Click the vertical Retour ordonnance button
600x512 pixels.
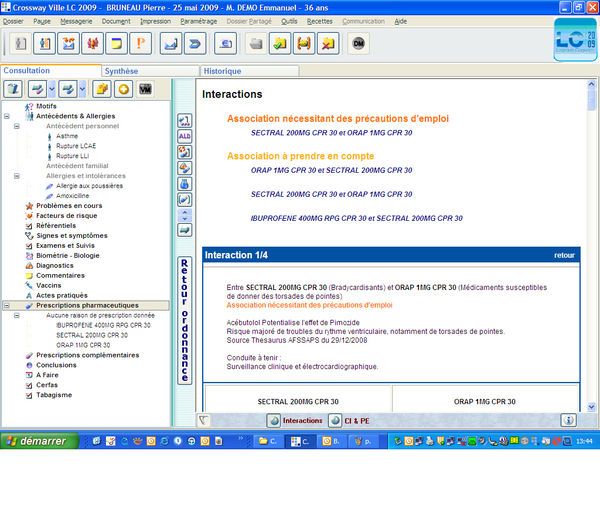pos(185,318)
